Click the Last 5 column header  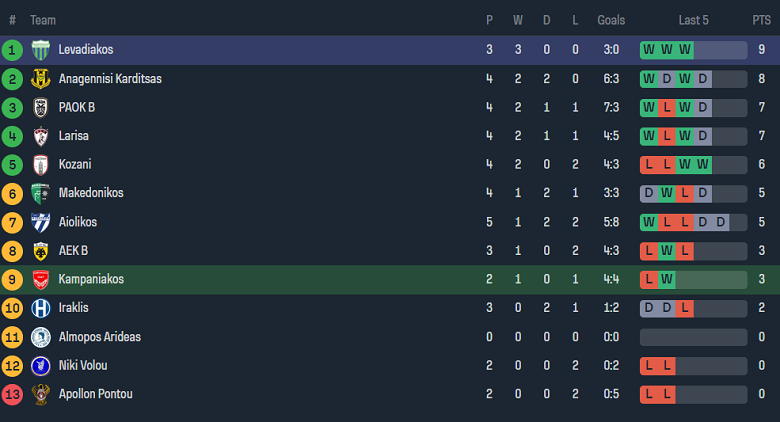click(693, 20)
